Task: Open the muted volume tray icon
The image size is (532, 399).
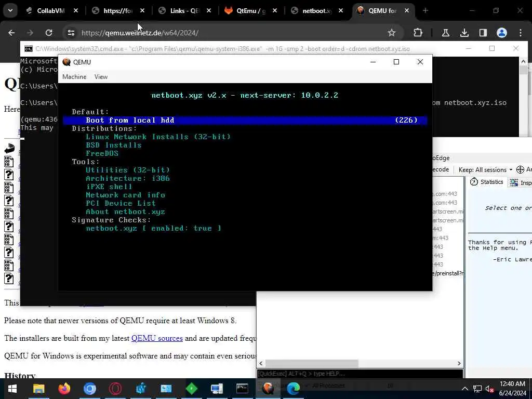Action: click(489, 389)
